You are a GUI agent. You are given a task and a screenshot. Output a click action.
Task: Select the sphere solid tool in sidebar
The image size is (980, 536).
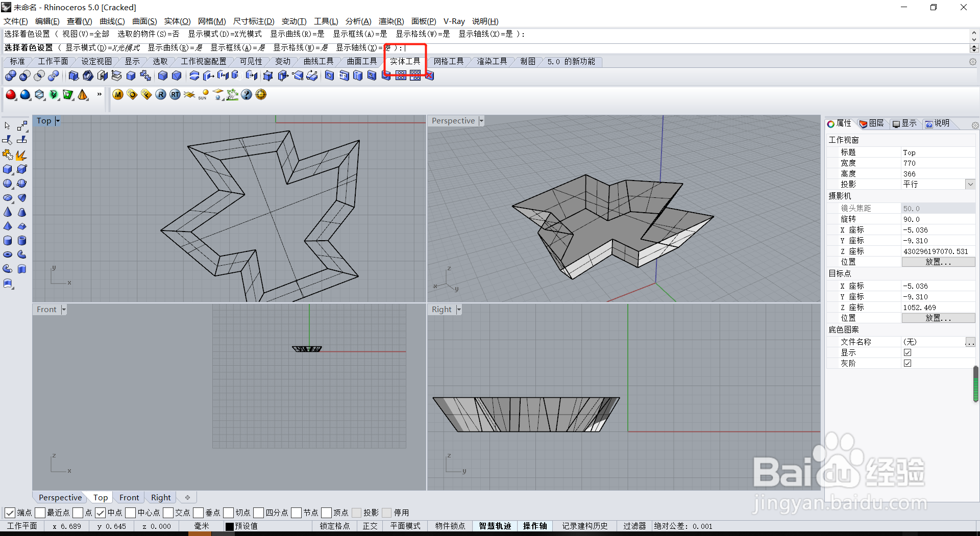[x=7, y=184]
